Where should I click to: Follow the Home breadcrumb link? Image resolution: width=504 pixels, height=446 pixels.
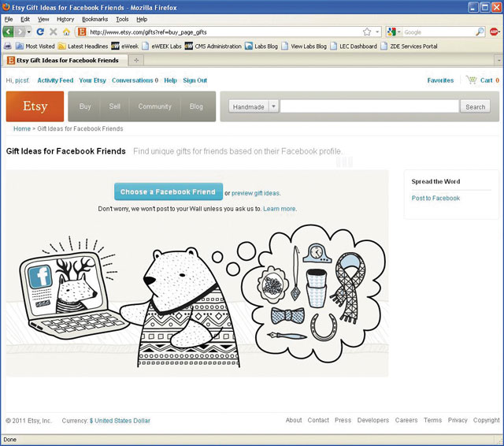22,128
